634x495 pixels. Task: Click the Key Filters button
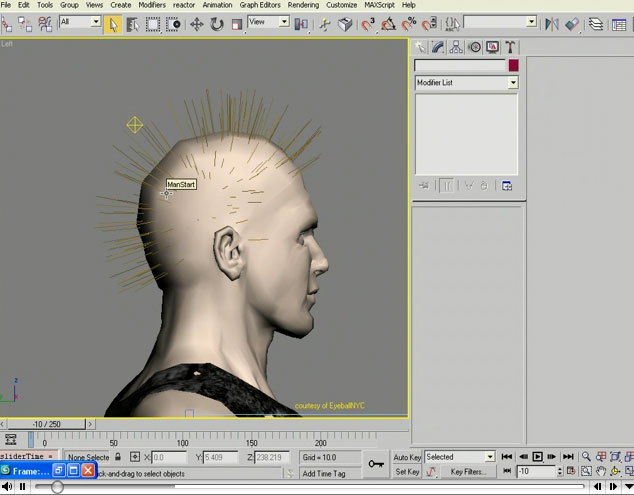(468, 472)
